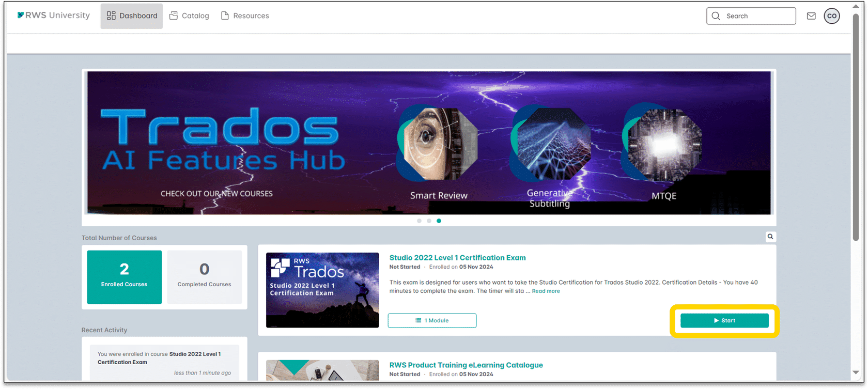The image size is (868, 389).
Task: Click the Trados AI Features Hub banner
Action: [x=429, y=143]
